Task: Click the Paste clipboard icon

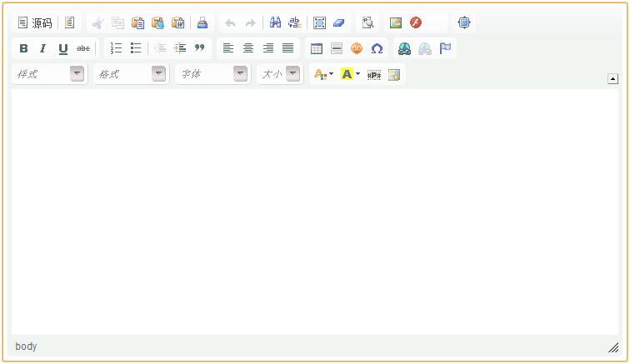Action: [137, 22]
